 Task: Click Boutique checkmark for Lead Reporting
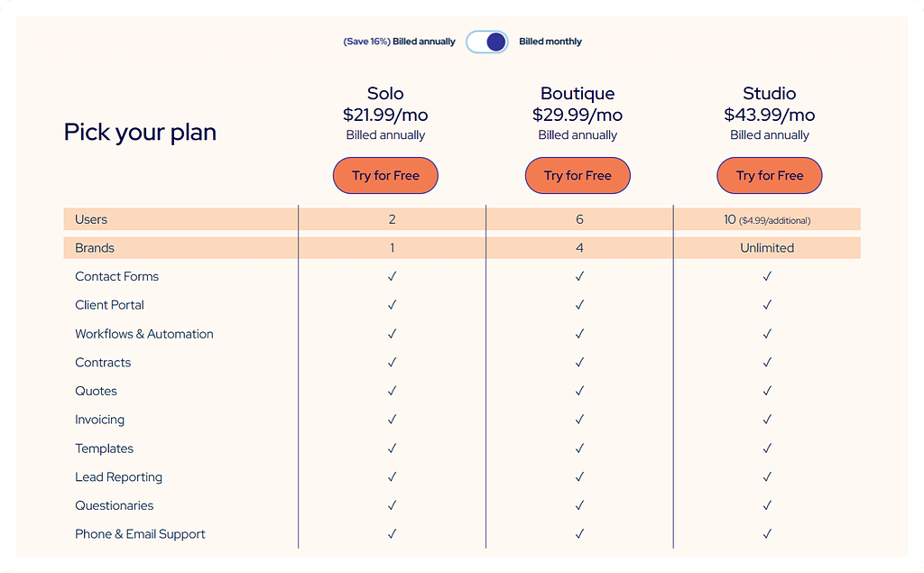pyautogui.click(x=580, y=476)
